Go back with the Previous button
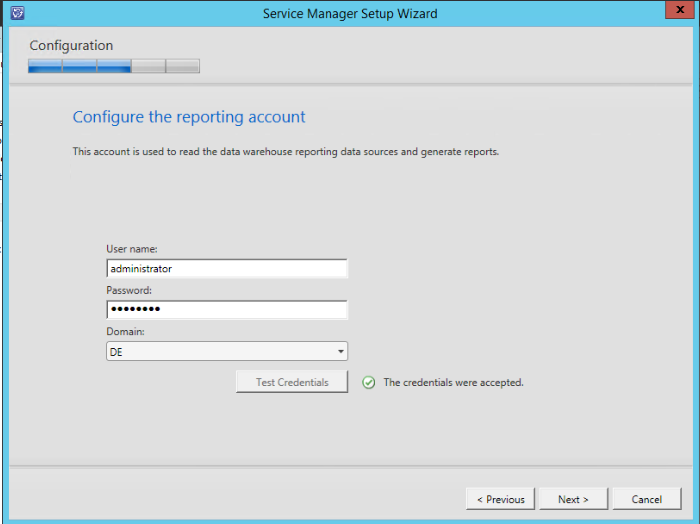Image resolution: width=700 pixels, height=524 pixels. tap(500, 499)
